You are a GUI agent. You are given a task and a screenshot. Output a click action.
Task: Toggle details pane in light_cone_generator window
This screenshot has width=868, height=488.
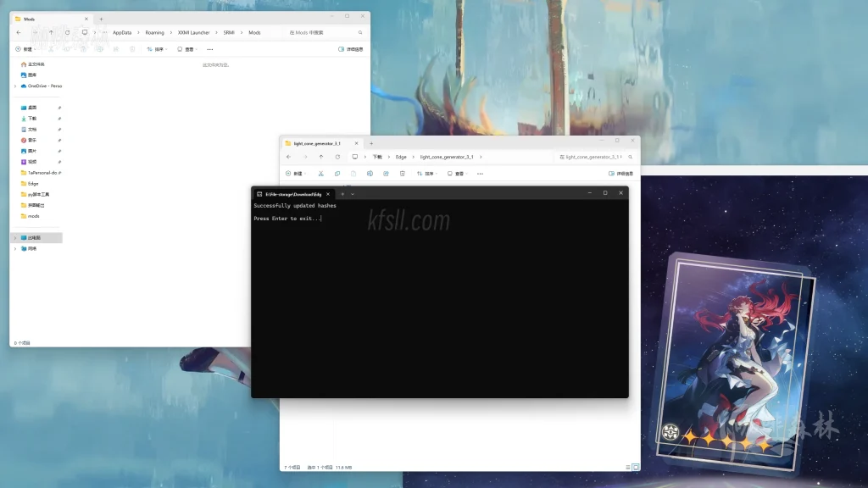620,174
